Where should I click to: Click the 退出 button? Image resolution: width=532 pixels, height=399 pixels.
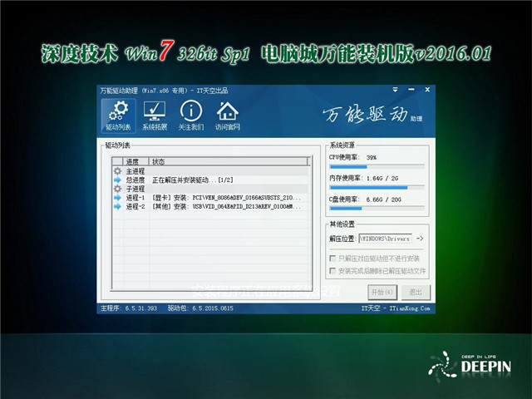(x=416, y=292)
